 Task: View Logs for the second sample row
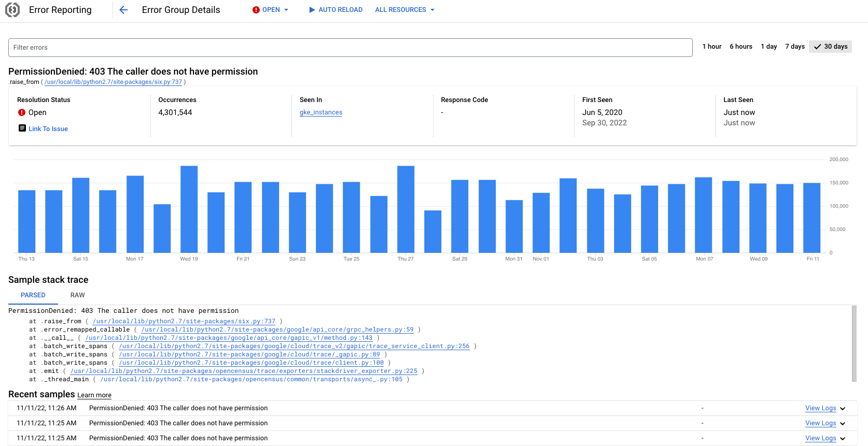coord(820,423)
